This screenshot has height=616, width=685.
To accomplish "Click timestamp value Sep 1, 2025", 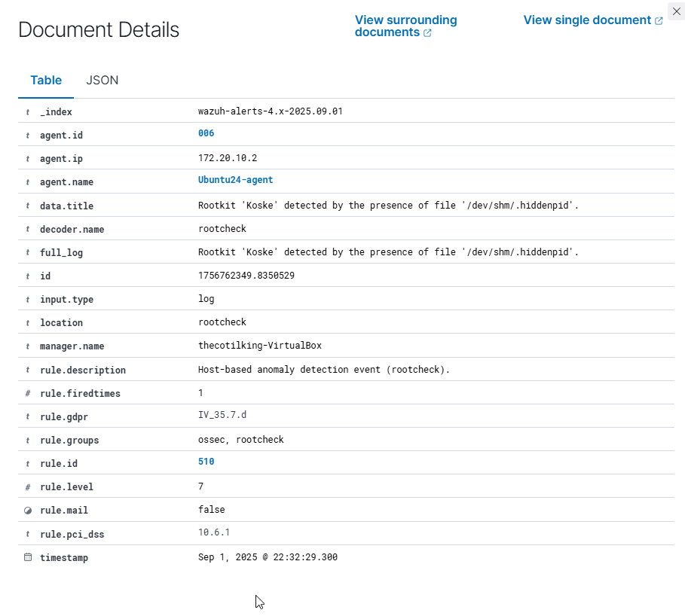I will tap(268, 557).
